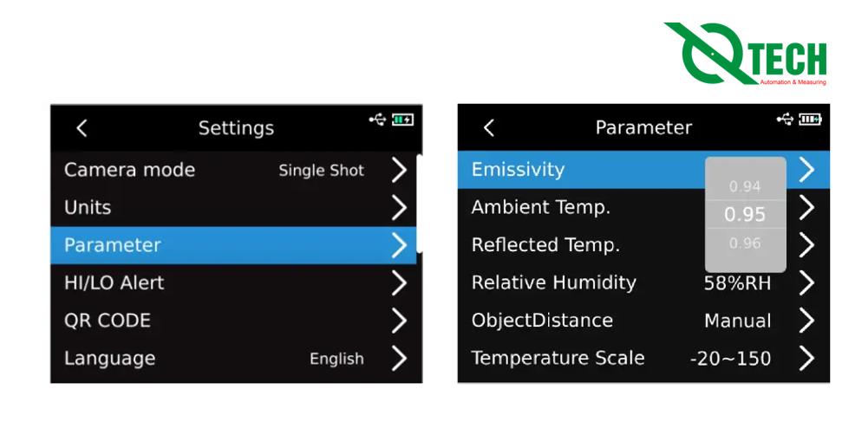The width and height of the screenshot is (868, 441).
Task: Click the battery icon on Settings screen
Action: pos(402,120)
